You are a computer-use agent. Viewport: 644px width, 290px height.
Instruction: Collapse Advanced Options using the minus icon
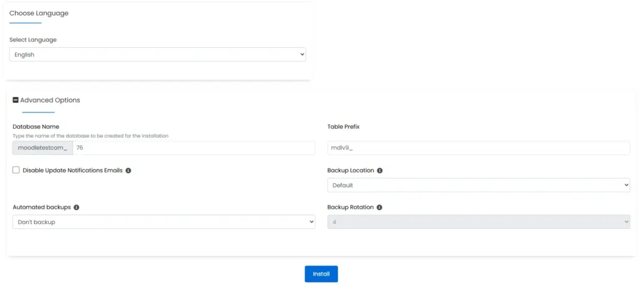coord(16,100)
